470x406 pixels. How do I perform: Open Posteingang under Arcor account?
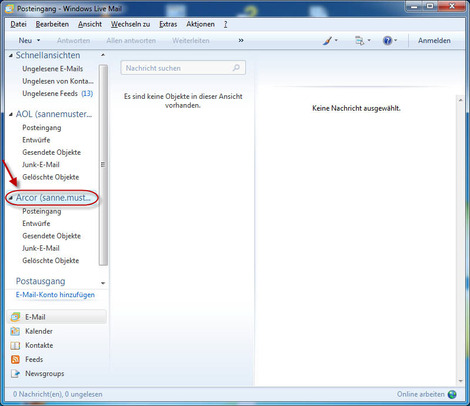point(42,212)
